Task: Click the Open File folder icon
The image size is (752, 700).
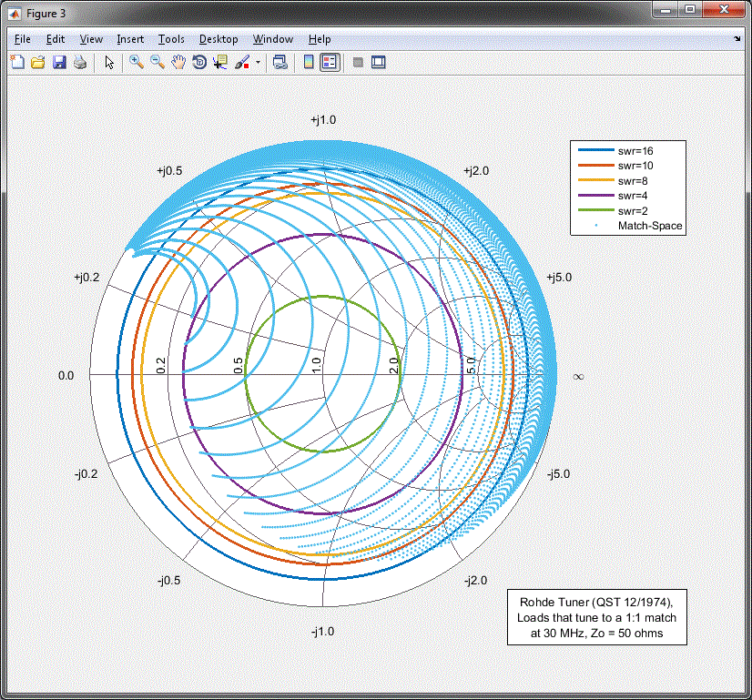Action: coord(38,62)
